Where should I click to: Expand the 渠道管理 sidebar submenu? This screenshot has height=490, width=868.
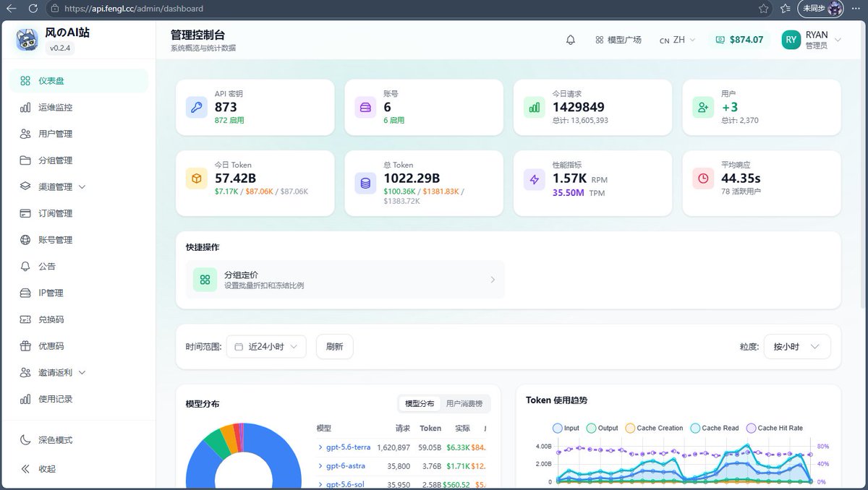coord(78,186)
